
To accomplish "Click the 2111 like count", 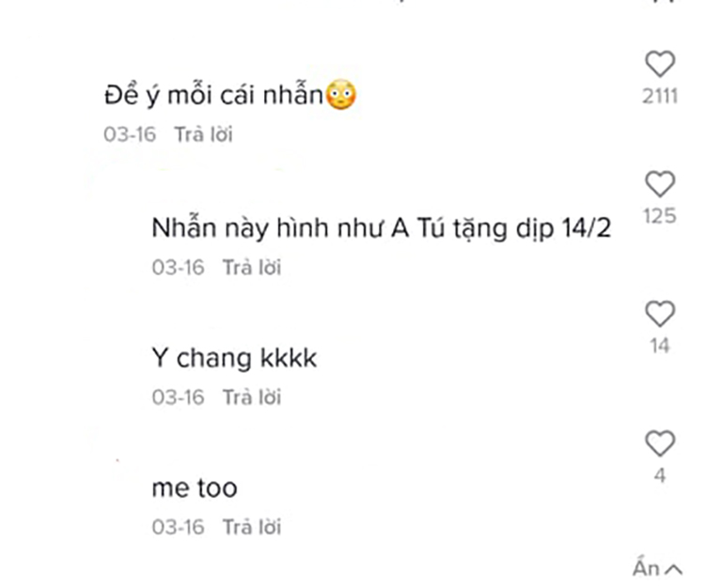I will (660, 96).
